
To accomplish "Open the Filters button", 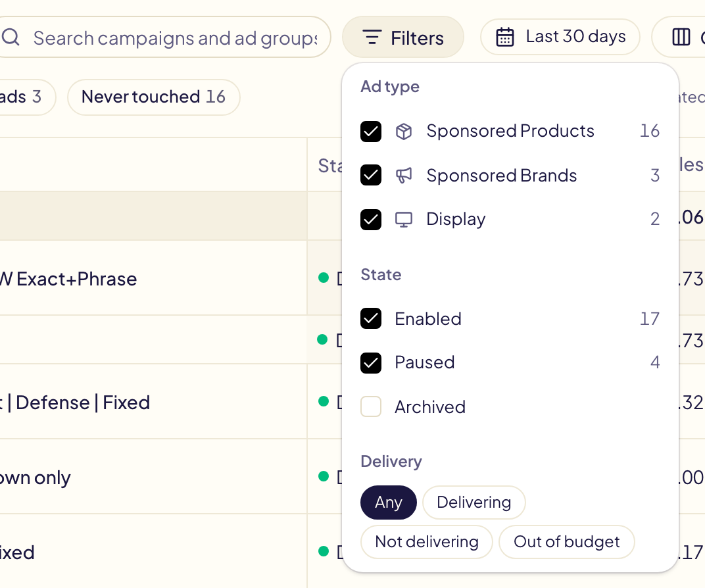I will click(x=403, y=37).
